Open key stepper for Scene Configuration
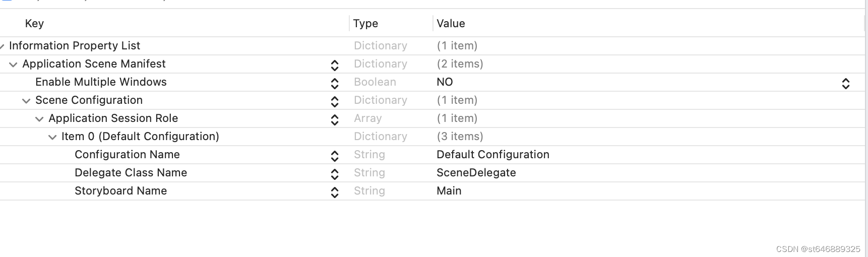This screenshot has width=868, height=257. coord(335,101)
